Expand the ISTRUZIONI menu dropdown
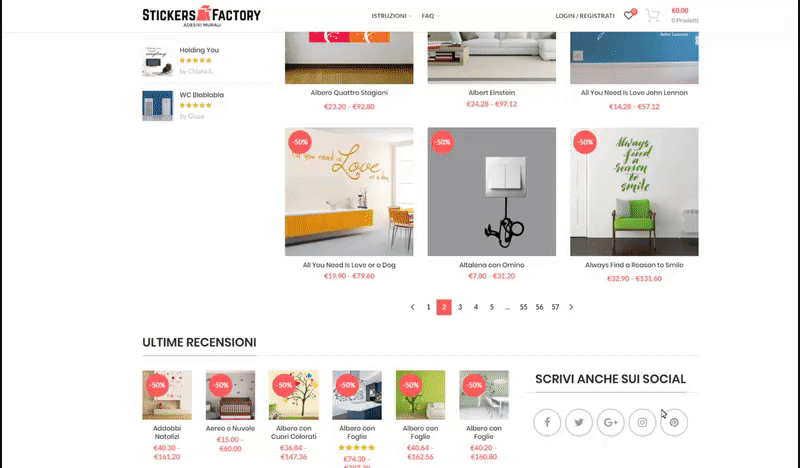This screenshot has height=468, width=800. [391, 16]
